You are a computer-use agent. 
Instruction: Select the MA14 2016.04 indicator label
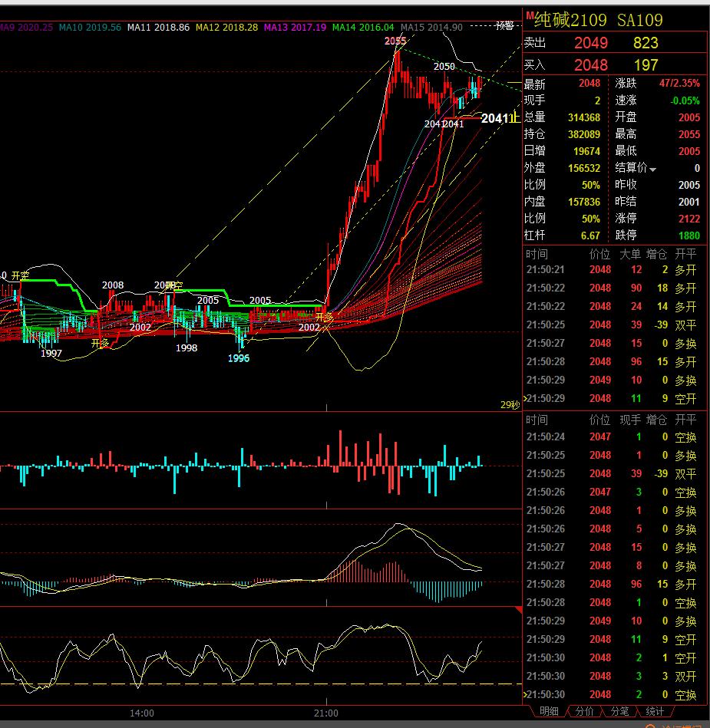tap(363, 28)
